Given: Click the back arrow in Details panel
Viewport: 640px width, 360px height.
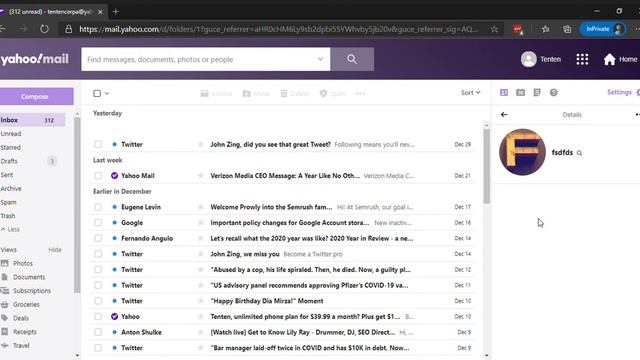Looking at the screenshot, I should (x=504, y=115).
